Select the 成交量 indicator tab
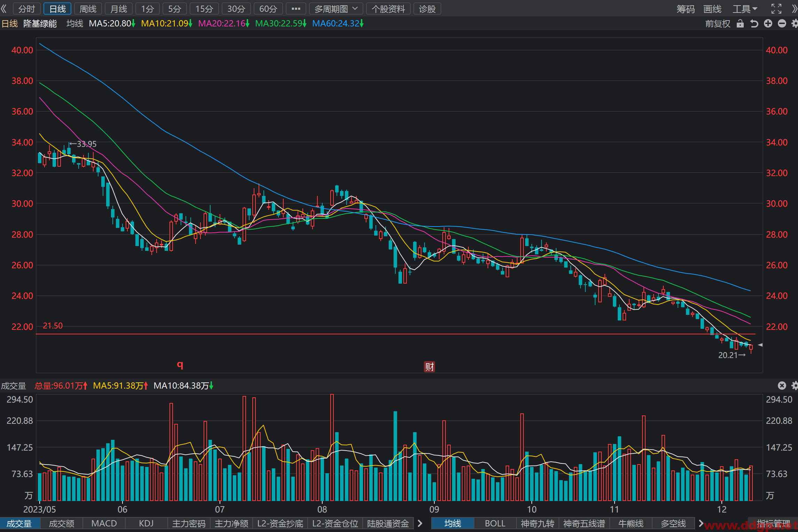The height and width of the screenshot is (532, 798). tap(19, 523)
